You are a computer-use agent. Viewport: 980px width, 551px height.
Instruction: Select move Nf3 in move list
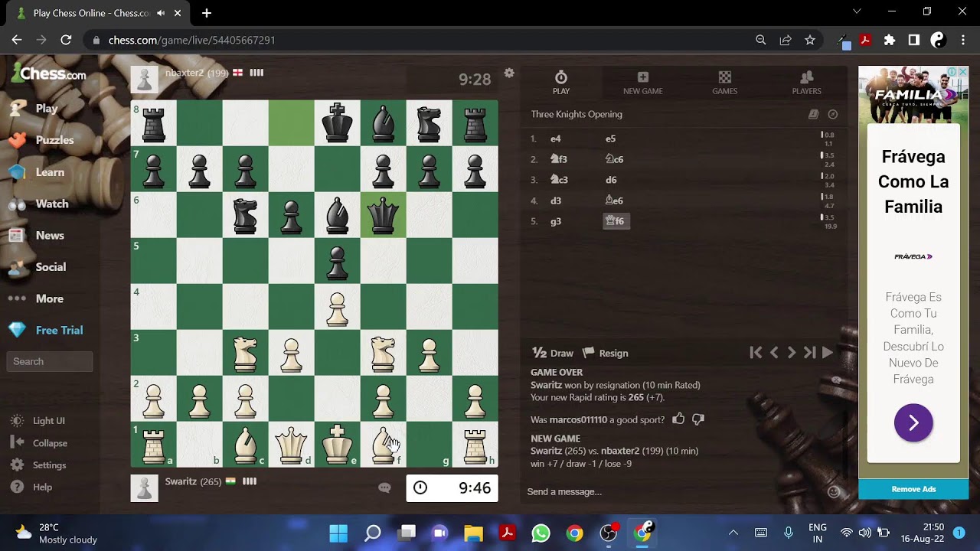559,159
